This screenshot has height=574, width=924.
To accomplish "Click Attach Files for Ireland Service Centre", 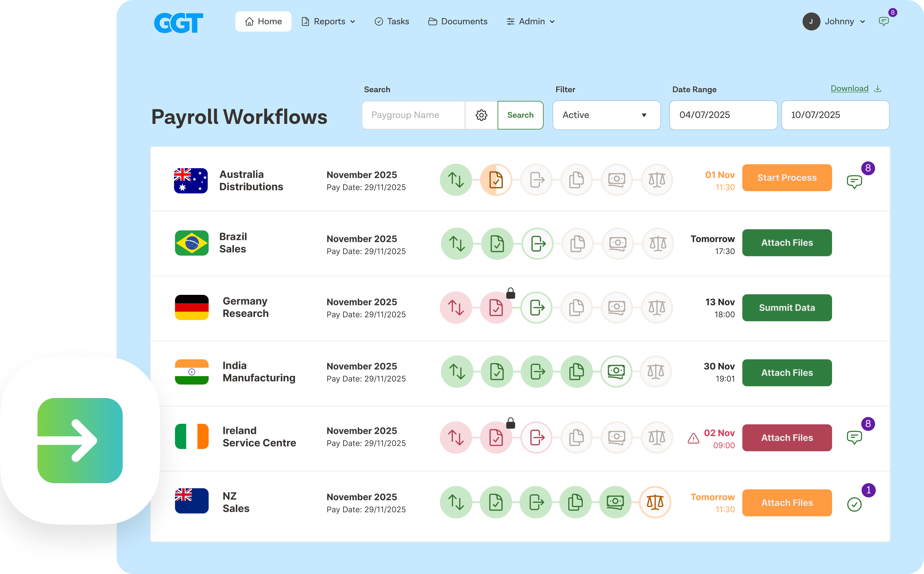I will point(787,438).
